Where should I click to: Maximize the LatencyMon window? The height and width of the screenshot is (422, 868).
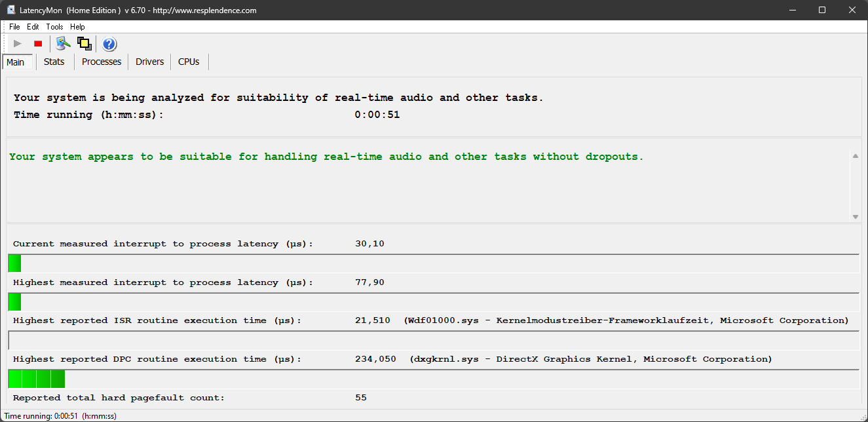[x=822, y=10]
